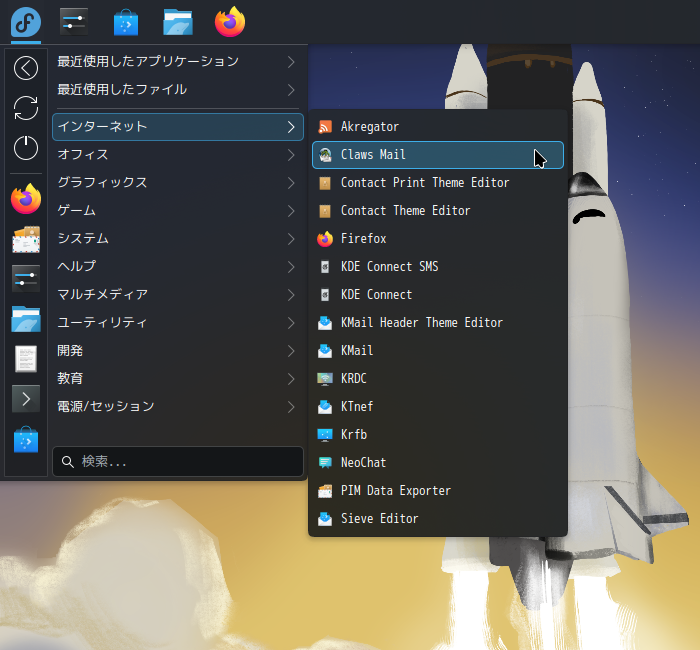The width and height of the screenshot is (700, 650).
Task: Launch KMail from the submenu
Action: coord(438,351)
